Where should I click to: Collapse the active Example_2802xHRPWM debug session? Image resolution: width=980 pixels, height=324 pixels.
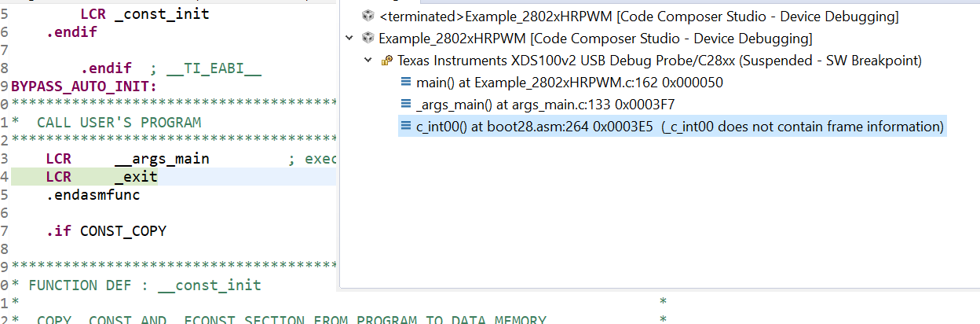click(x=349, y=39)
